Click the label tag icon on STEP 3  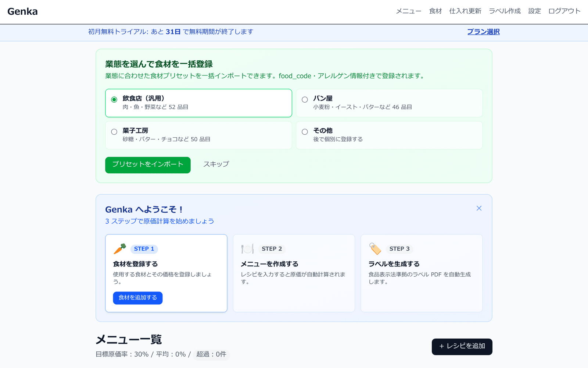(x=375, y=249)
